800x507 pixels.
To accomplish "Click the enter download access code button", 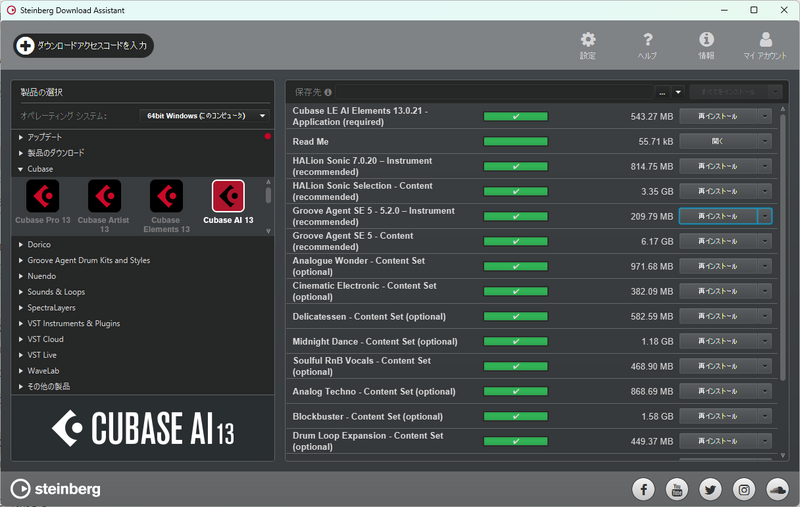I will click(84, 45).
